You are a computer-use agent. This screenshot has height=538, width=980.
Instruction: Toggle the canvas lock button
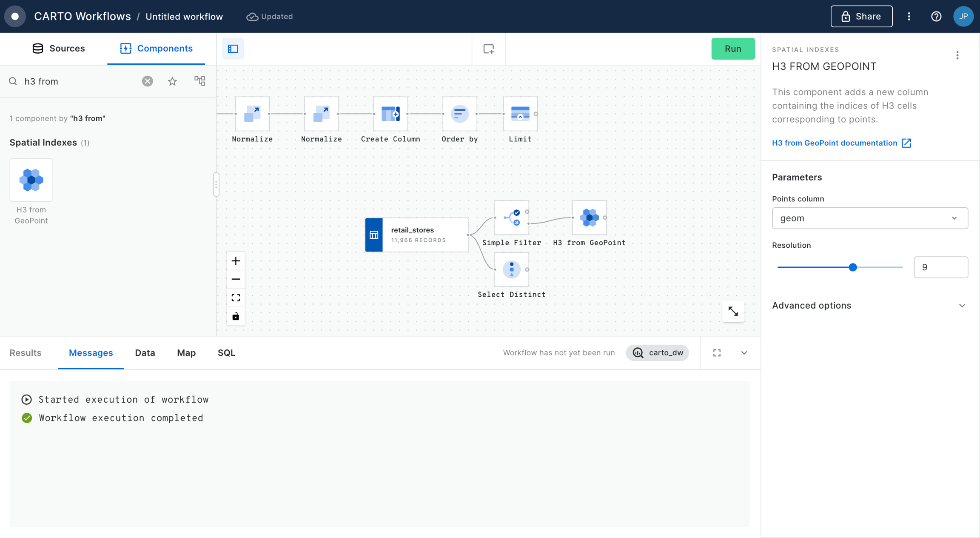pos(236,316)
